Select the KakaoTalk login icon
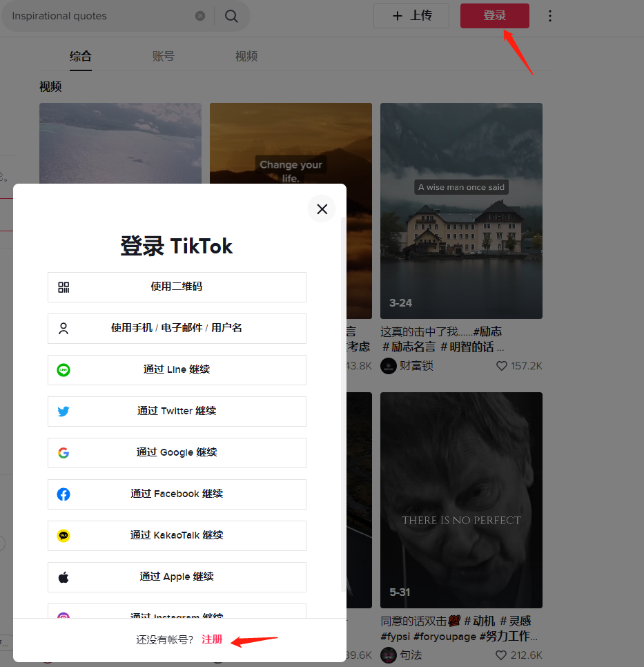644x667 pixels. tap(64, 536)
